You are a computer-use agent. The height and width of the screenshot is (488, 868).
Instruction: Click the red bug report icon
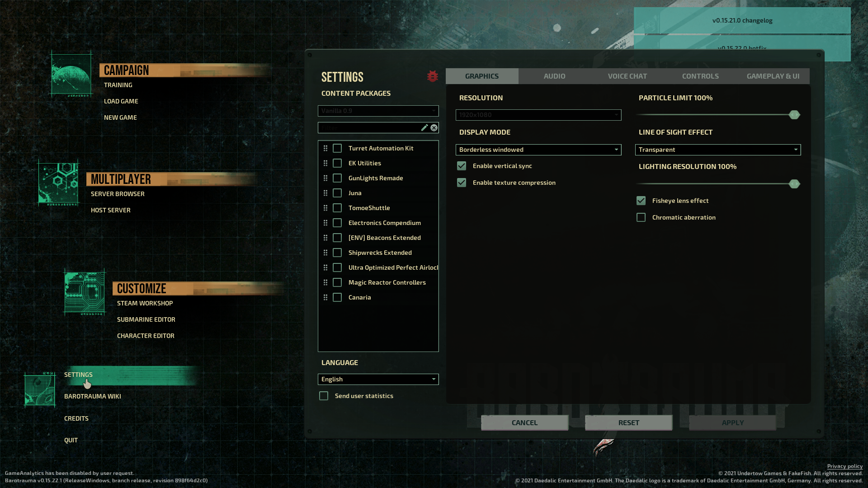(x=432, y=76)
